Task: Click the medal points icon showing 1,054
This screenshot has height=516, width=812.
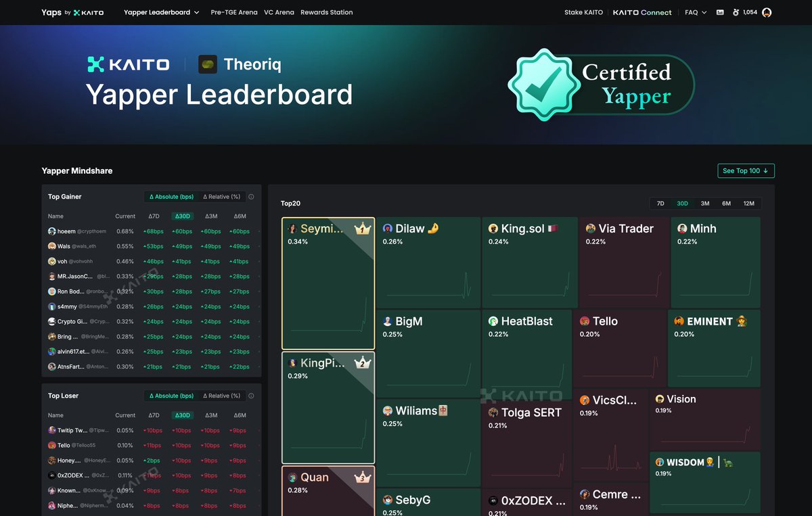Action: pos(736,12)
